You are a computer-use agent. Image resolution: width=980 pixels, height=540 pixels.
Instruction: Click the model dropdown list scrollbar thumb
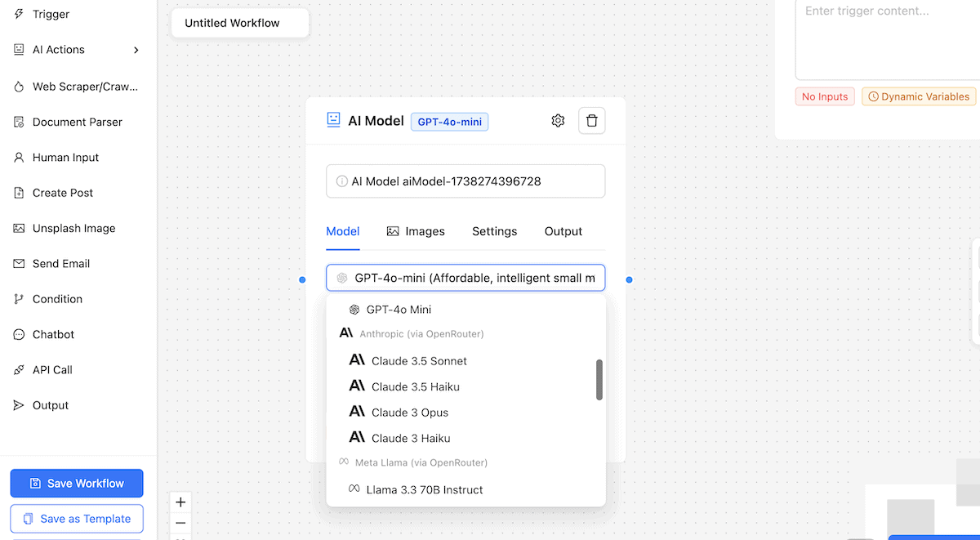pos(599,380)
